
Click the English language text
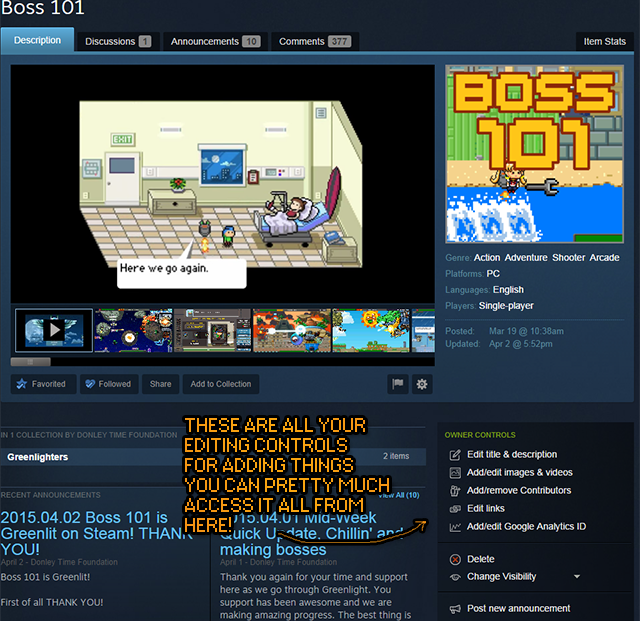508,289
